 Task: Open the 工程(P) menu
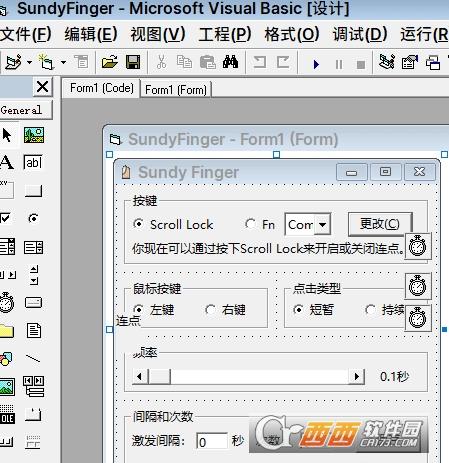[x=225, y=34]
